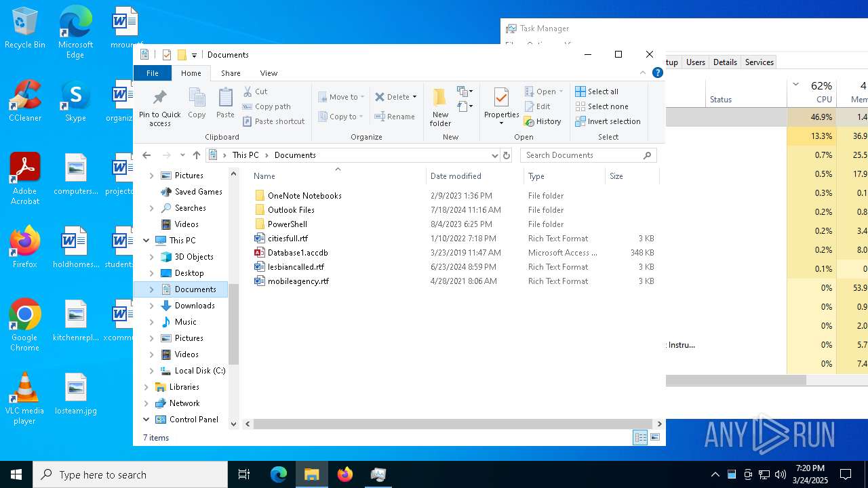Click the Search Documents field
Viewport: 868px width, 488px height.
click(x=588, y=155)
